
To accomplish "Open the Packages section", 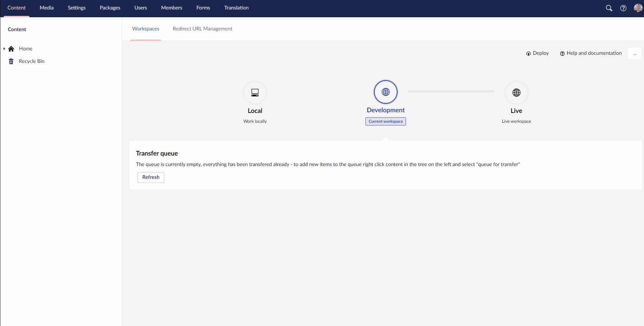I will [x=110, y=8].
